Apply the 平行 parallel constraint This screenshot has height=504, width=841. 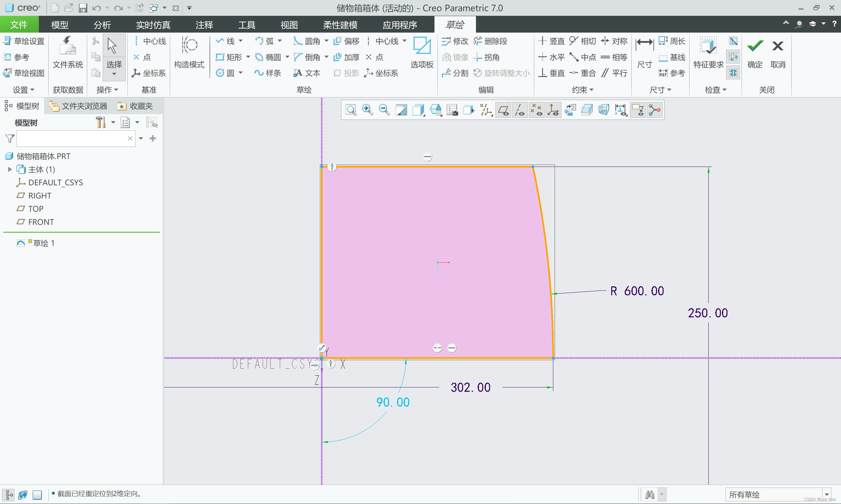coord(614,73)
